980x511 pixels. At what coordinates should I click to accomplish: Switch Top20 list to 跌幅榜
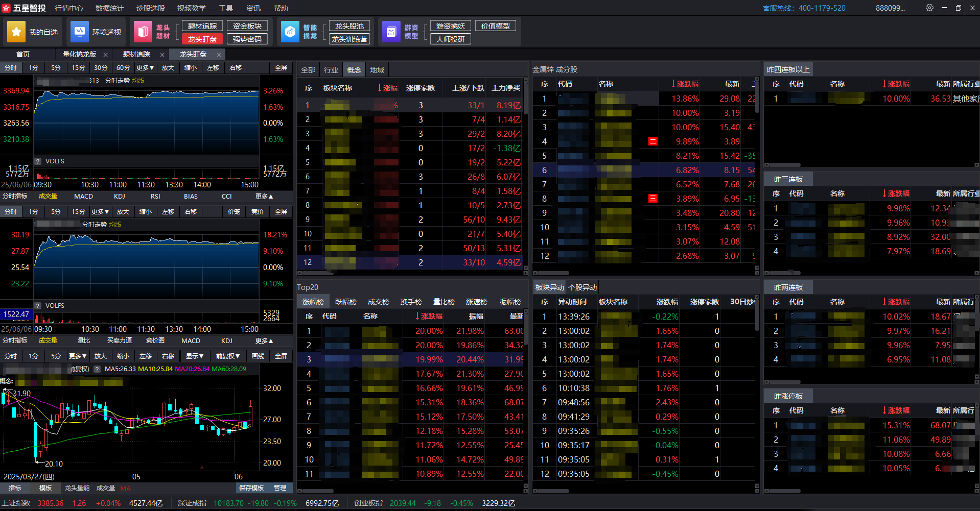(x=346, y=302)
